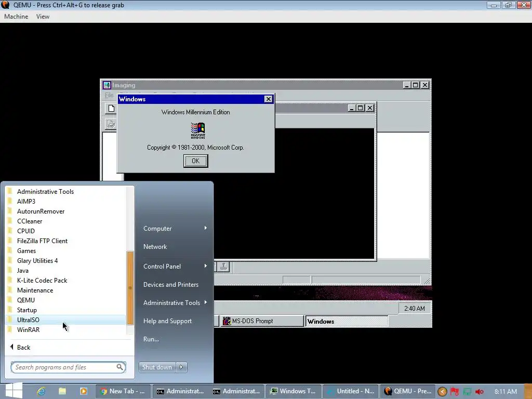This screenshot has width=532, height=399.
Task: Open Devices and Printers
Action: (x=170, y=284)
